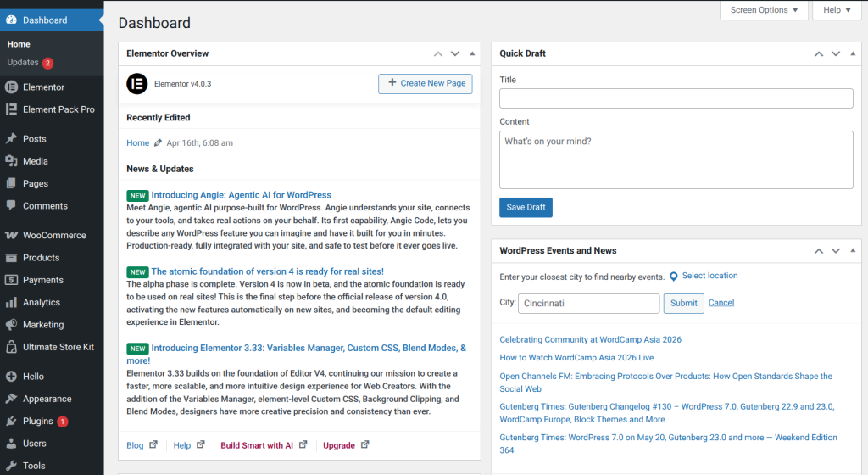
Task: Click the Ultimate Store Kit bag icon
Action: 11,347
